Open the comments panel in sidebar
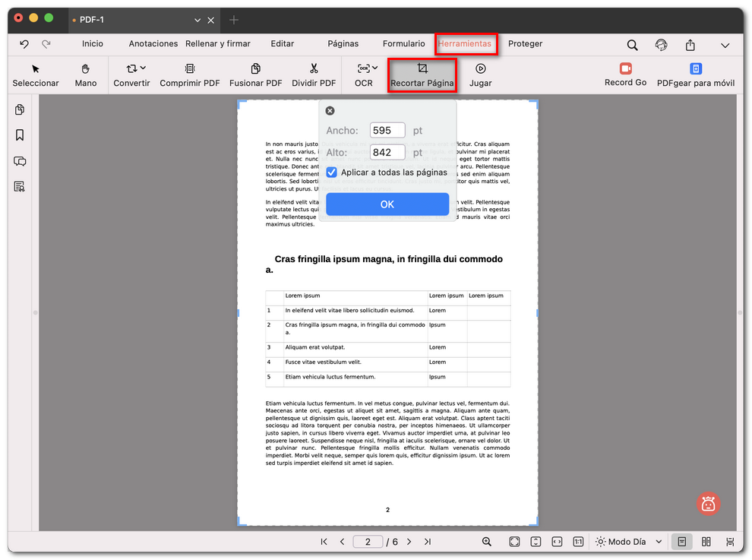The height and width of the screenshot is (560, 752). [x=19, y=161]
